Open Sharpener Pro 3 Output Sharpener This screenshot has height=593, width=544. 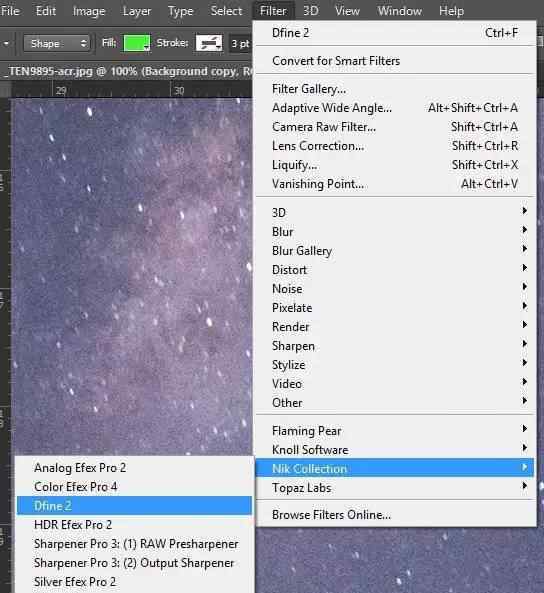tap(134, 563)
